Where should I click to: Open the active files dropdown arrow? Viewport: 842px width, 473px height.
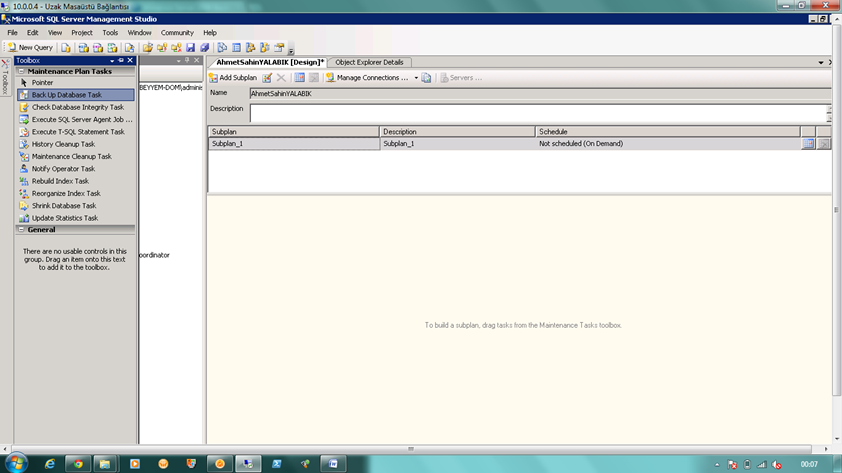tap(821, 62)
